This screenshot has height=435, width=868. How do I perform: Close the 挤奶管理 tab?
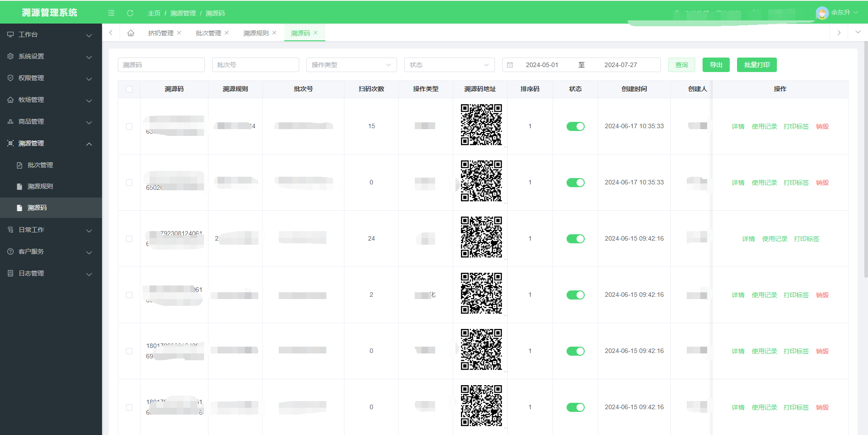coord(179,33)
